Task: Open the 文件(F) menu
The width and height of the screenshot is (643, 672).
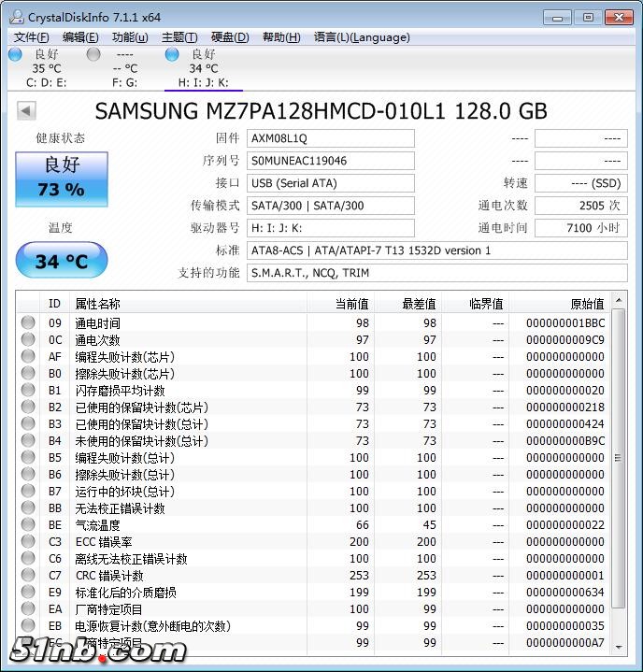Action: point(31,37)
